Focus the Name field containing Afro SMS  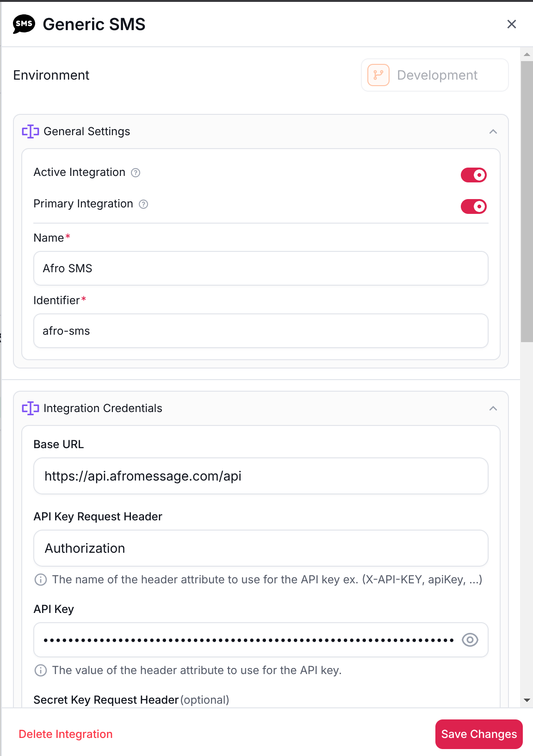coord(260,269)
